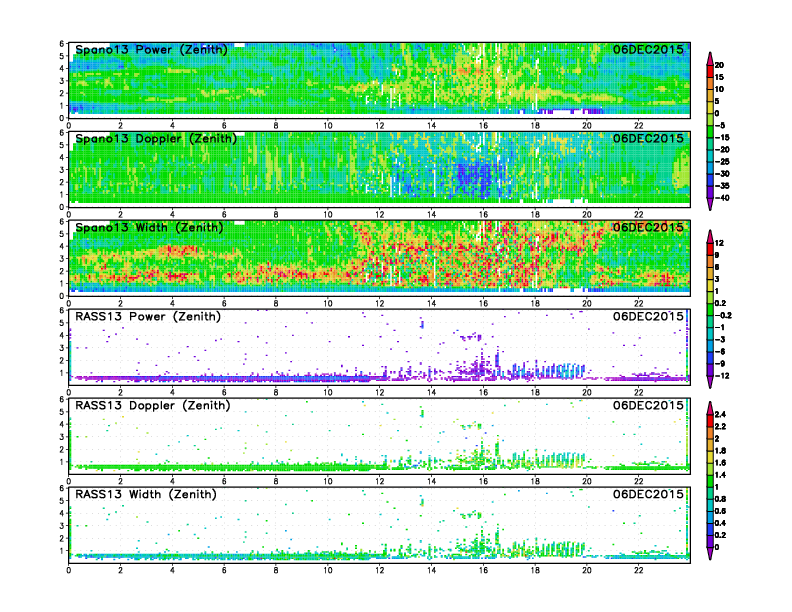This screenshot has width=792, height=612.
Task: Click the 06DEC2015 date in the RASS13 Width panel
Action: point(648,494)
